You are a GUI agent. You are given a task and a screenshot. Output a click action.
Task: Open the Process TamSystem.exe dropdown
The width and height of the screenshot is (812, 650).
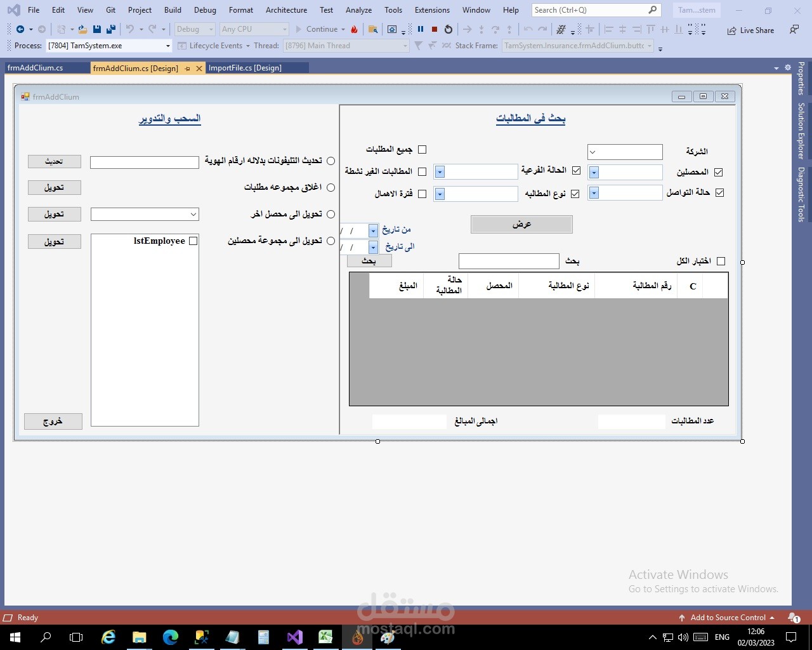167,46
